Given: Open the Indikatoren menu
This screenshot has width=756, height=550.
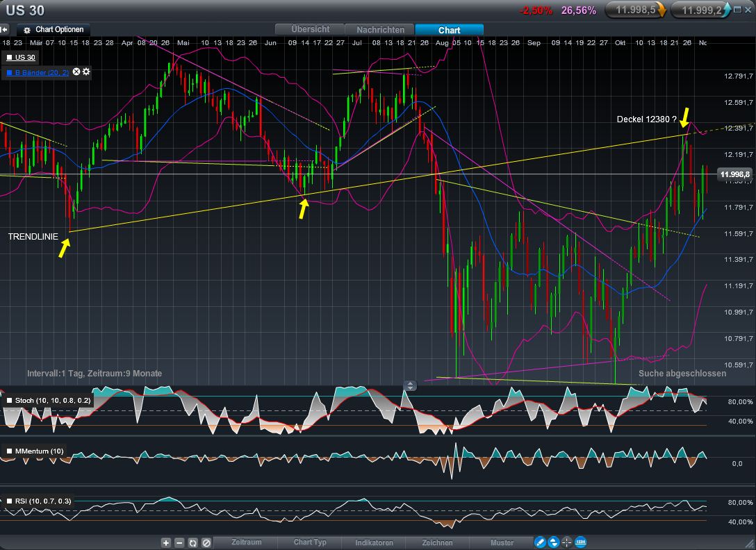Looking at the screenshot, I should (374, 543).
